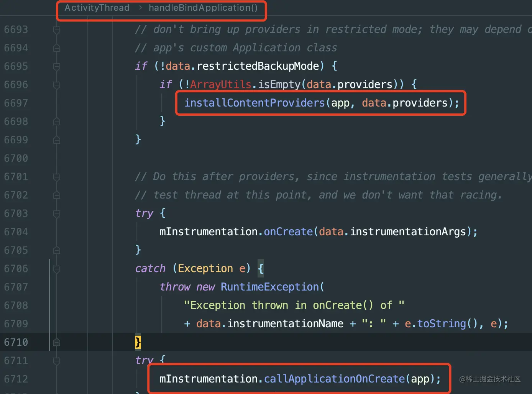Click the highlighted opening brace after catch (Exception e)
Screen dimensions: 532x394
tap(261, 268)
